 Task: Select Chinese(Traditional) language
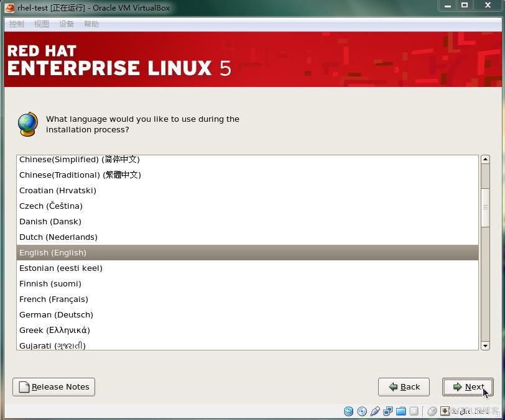pos(248,175)
